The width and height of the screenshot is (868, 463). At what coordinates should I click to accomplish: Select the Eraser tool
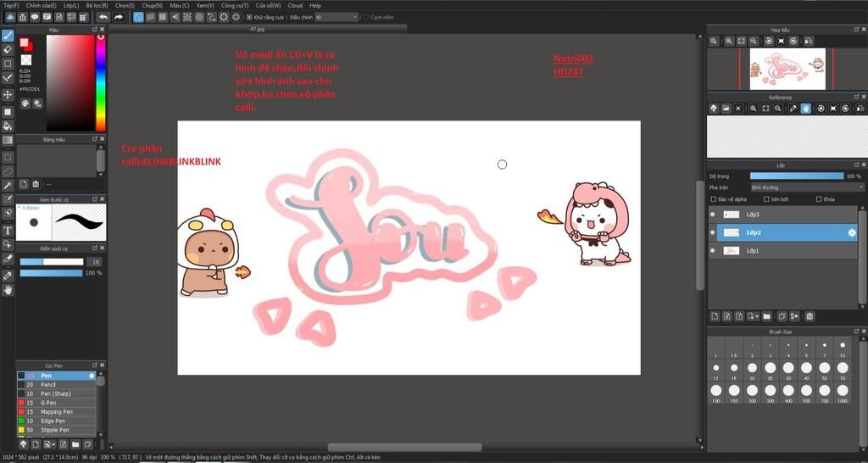[7, 50]
